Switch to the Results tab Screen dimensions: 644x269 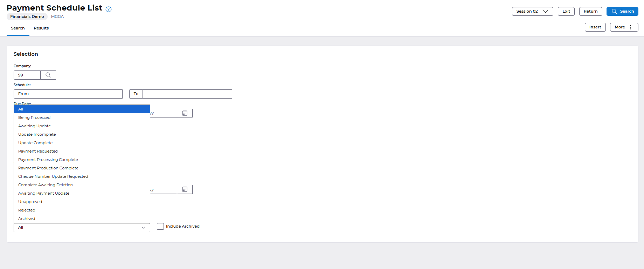coord(41,28)
